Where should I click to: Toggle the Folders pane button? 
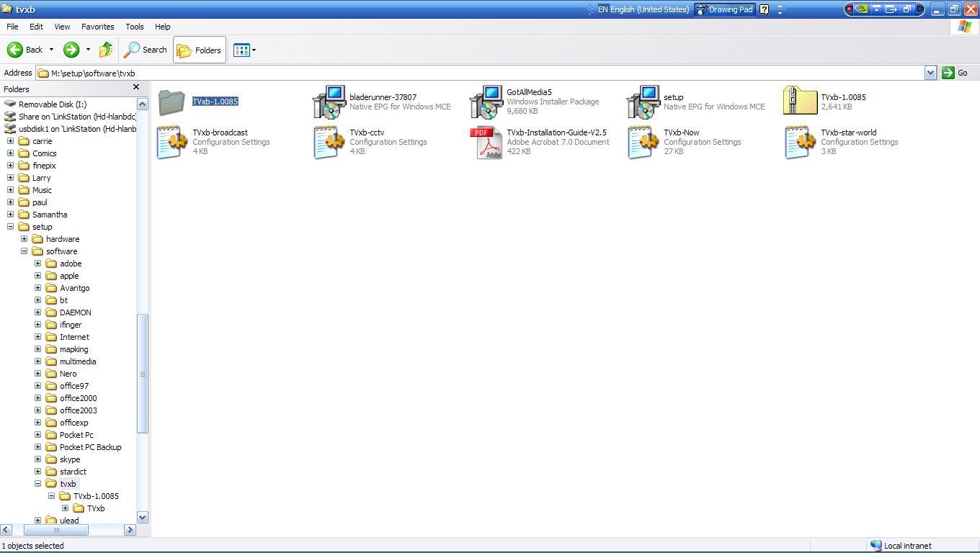click(x=199, y=50)
